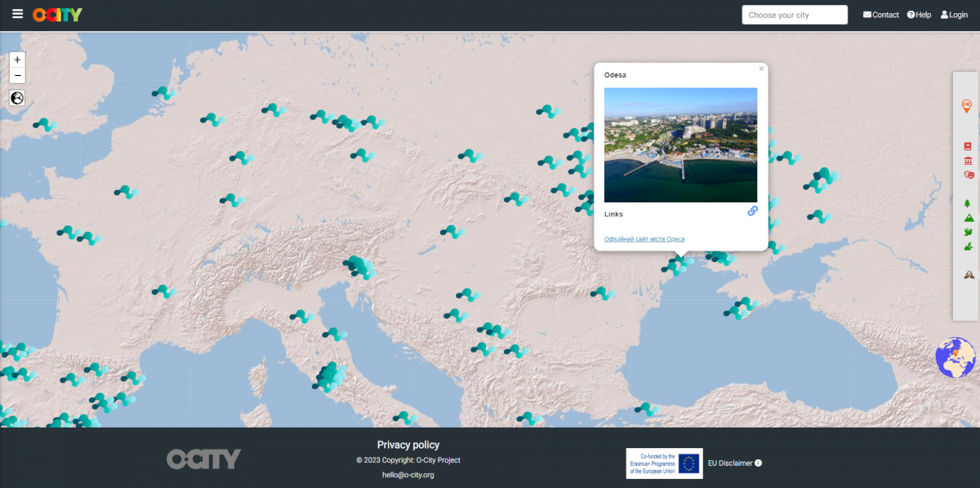Image resolution: width=980 pixels, height=488 pixels.
Task: Click the Login button
Action: [x=954, y=15]
